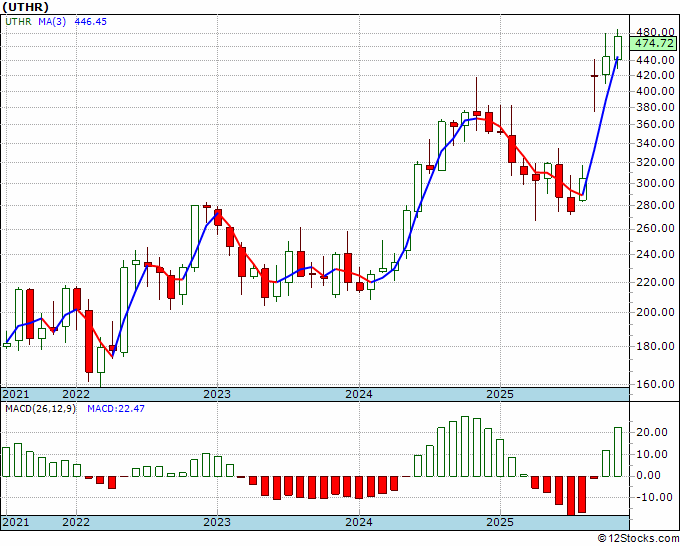Click the 360.00 price axis label
The image size is (680, 546).
pyautogui.click(x=655, y=124)
